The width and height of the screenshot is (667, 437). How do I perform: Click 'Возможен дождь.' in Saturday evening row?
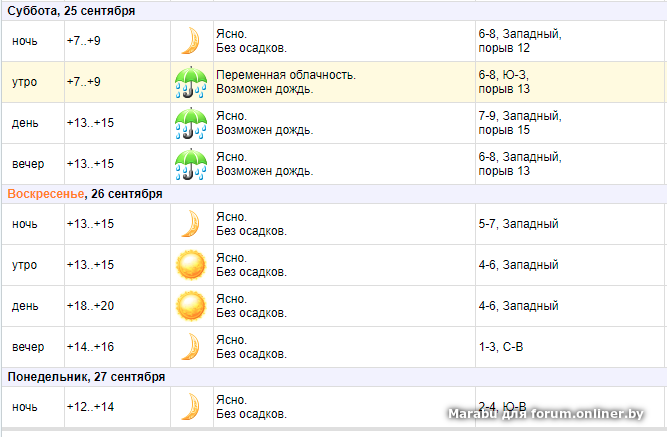pos(265,171)
